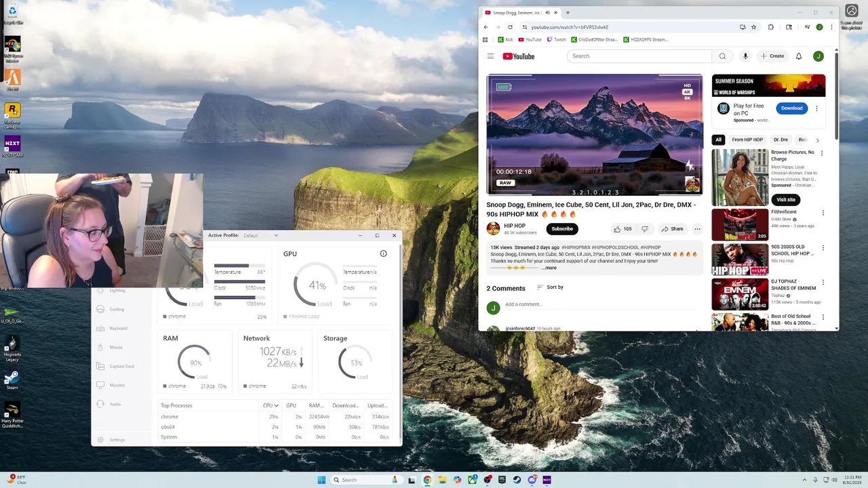Go back in Chrome browser
The image size is (868, 488).
point(486,27)
